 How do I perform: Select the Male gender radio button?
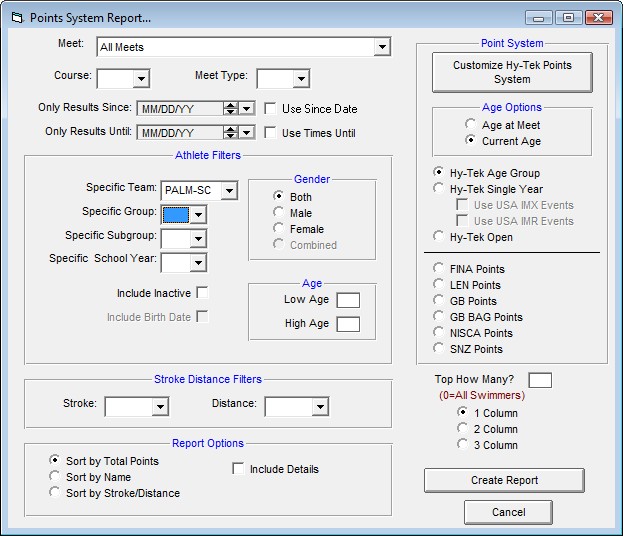(x=279, y=213)
